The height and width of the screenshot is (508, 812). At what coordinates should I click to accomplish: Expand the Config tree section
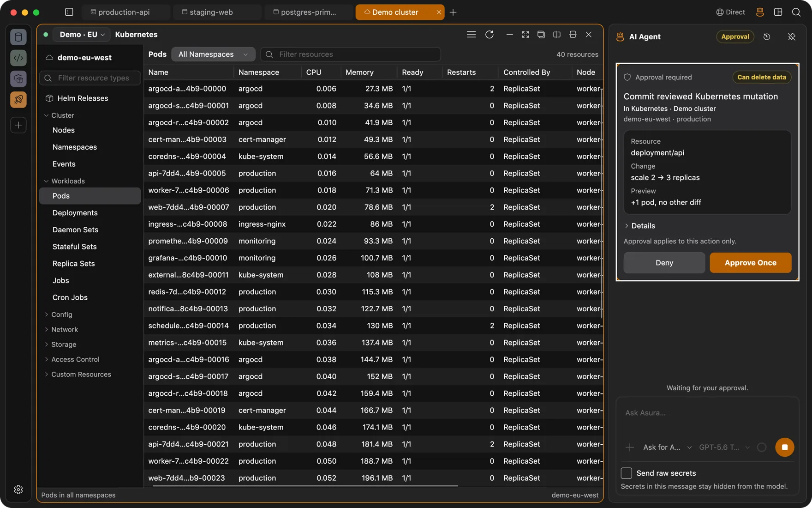click(x=58, y=314)
